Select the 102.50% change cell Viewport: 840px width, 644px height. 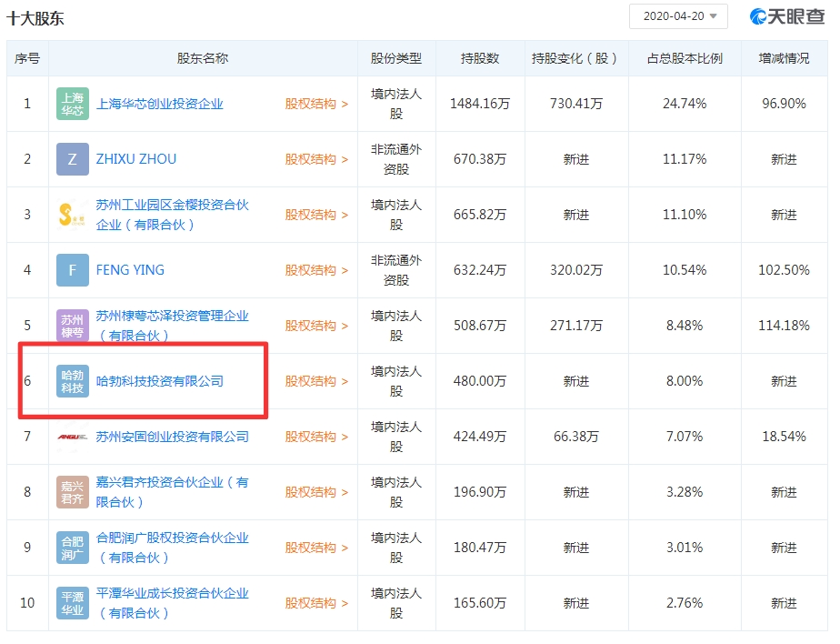785,270
